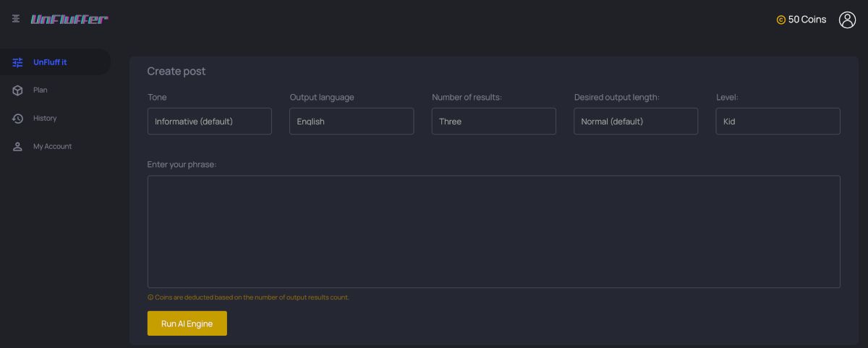The width and height of the screenshot is (868, 348).
Task: Open the Number of results dropdown
Action: point(493,122)
